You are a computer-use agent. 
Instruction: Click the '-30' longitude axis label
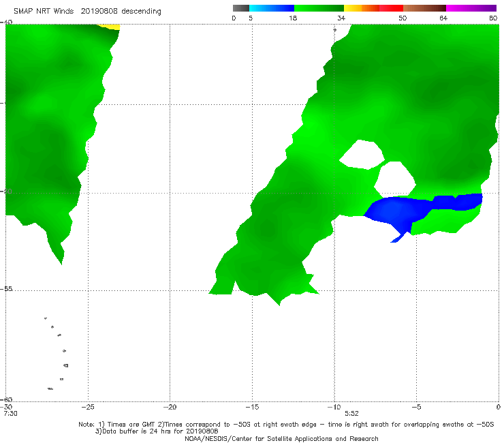[x=7, y=407]
